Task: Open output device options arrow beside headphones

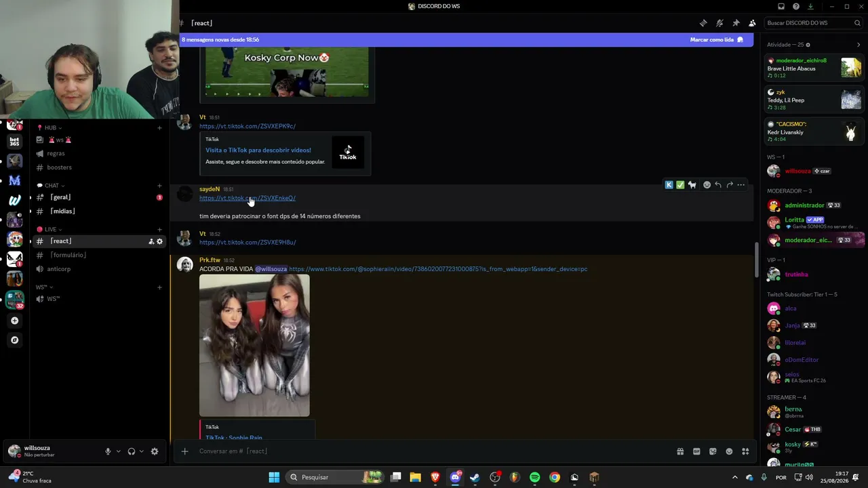Action: 141,451
